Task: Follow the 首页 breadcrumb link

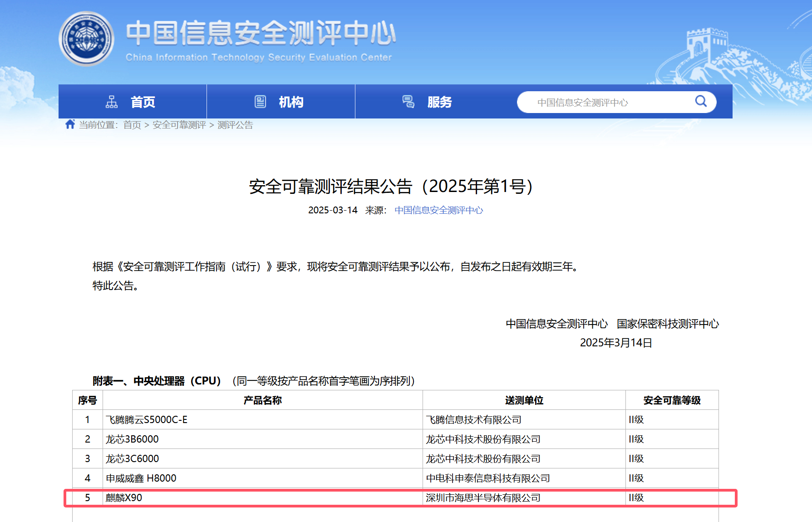Action: pyautogui.click(x=132, y=125)
